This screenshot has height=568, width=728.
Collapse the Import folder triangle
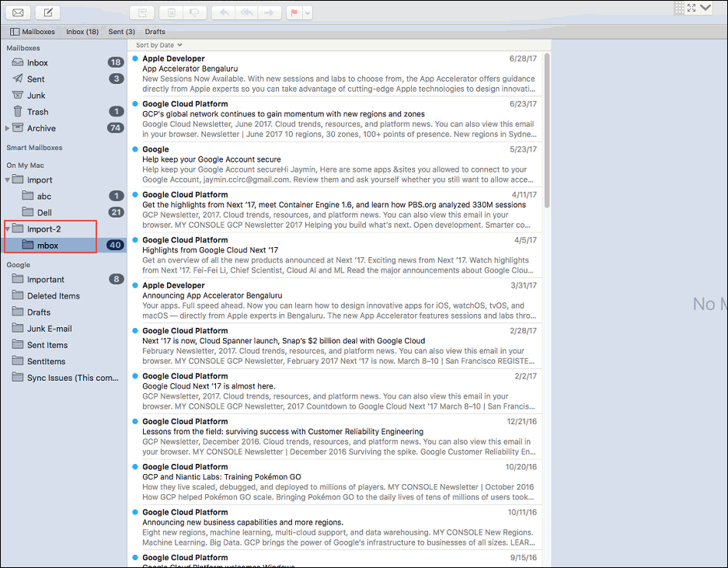tap(8, 180)
